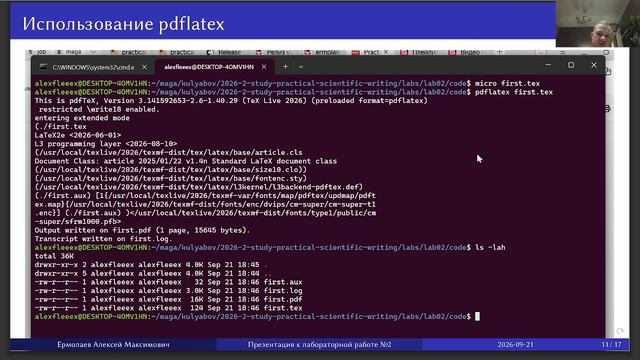The height and width of the screenshot is (360, 640).
Task: Close the alexfleeex@DESKTOP terminal tab
Action: point(264,67)
